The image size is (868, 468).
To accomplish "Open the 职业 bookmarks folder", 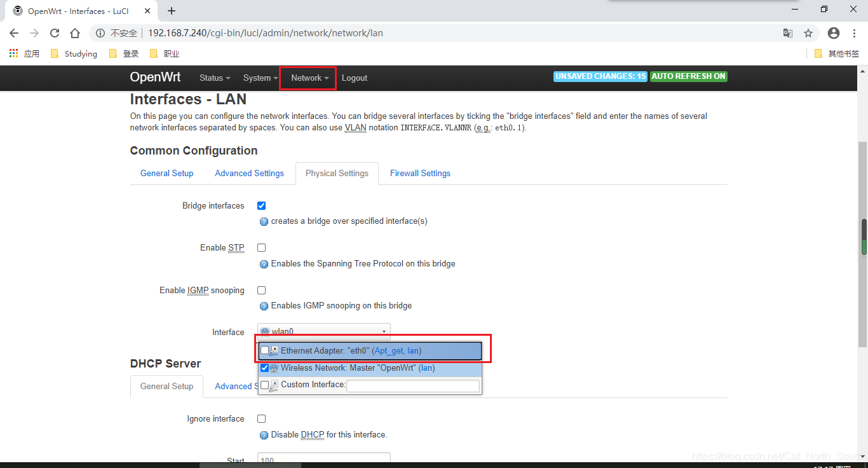I will [x=165, y=53].
